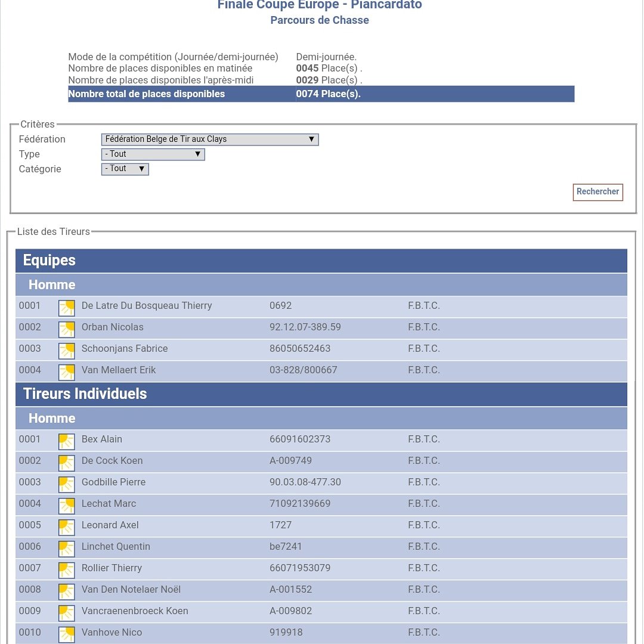Screen dimensions: 644x644
Task: Click sun icon for De Cock Koen
Action: tap(67, 463)
